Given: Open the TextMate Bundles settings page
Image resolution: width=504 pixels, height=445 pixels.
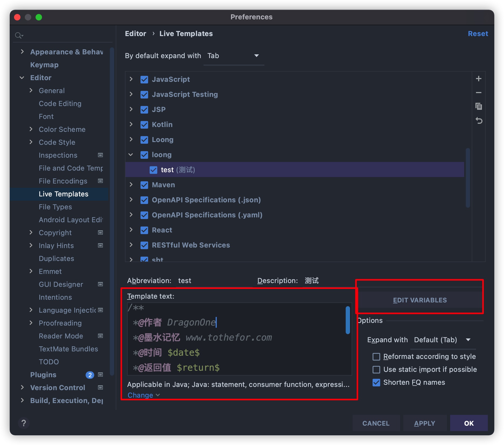Looking at the screenshot, I should click(68, 349).
